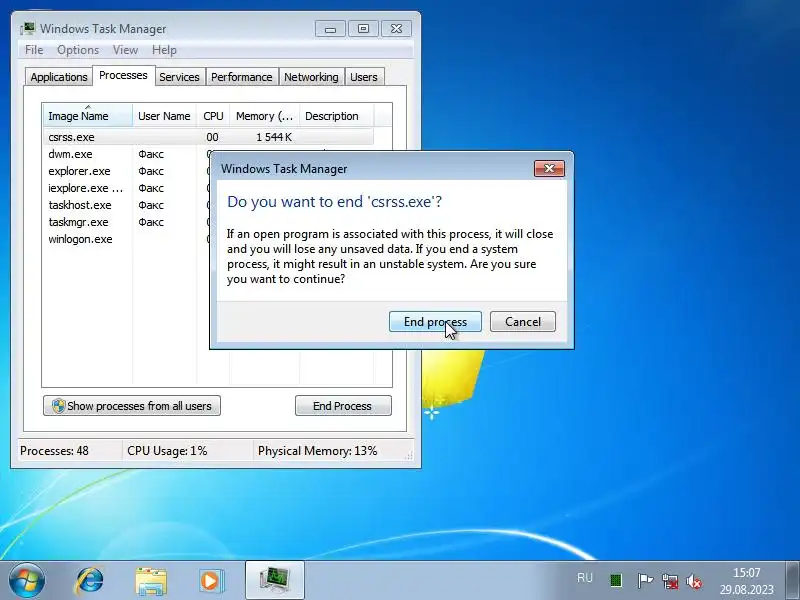
Task: Go to the Networking tab
Action: click(x=311, y=77)
